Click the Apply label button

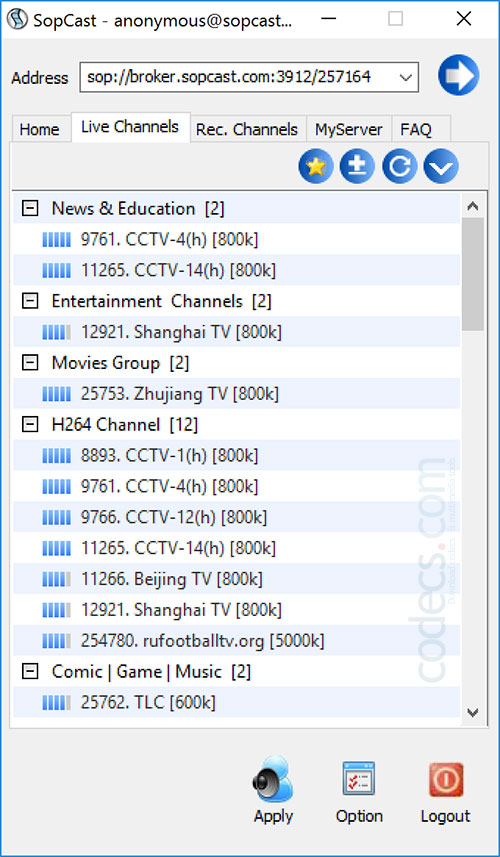click(x=273, y=816)
